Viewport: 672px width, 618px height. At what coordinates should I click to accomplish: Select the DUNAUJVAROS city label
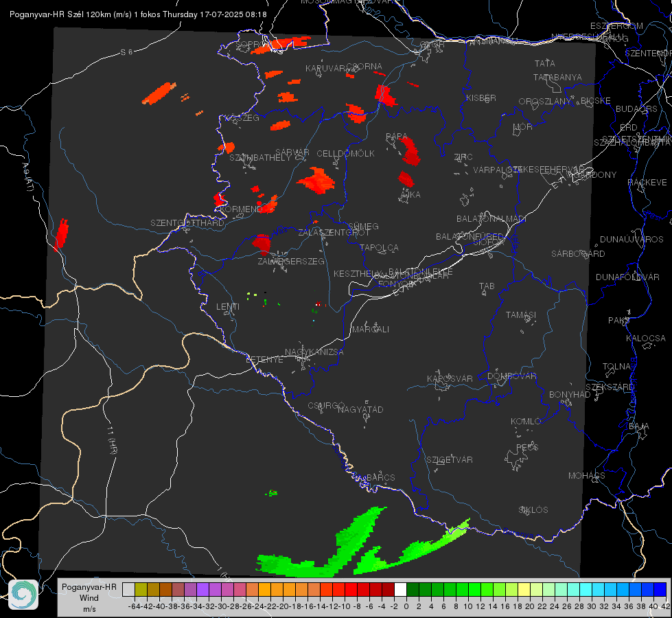tap(632, 239)
